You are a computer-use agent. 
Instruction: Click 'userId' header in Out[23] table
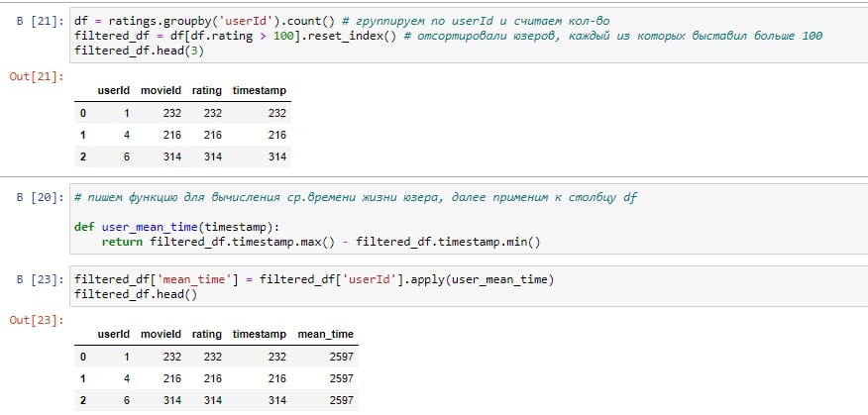[x=114, y=334]
